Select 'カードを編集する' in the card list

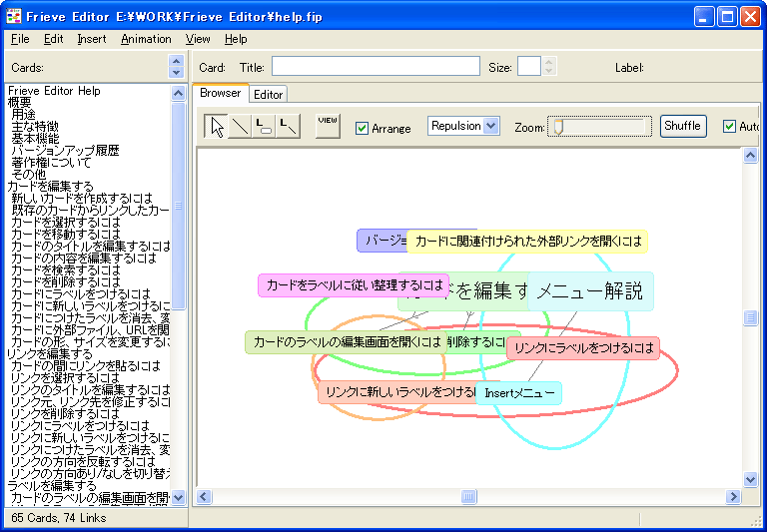[50, 187]
